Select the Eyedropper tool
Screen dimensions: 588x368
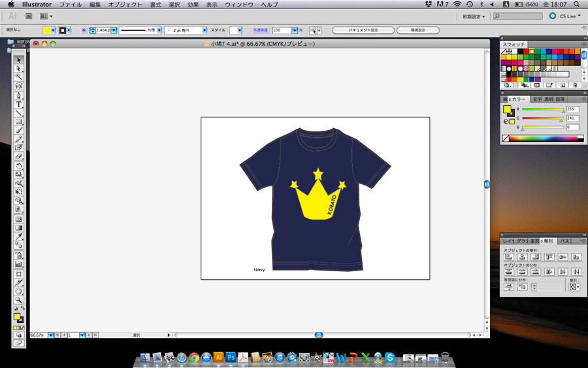[x=18, y=237]
